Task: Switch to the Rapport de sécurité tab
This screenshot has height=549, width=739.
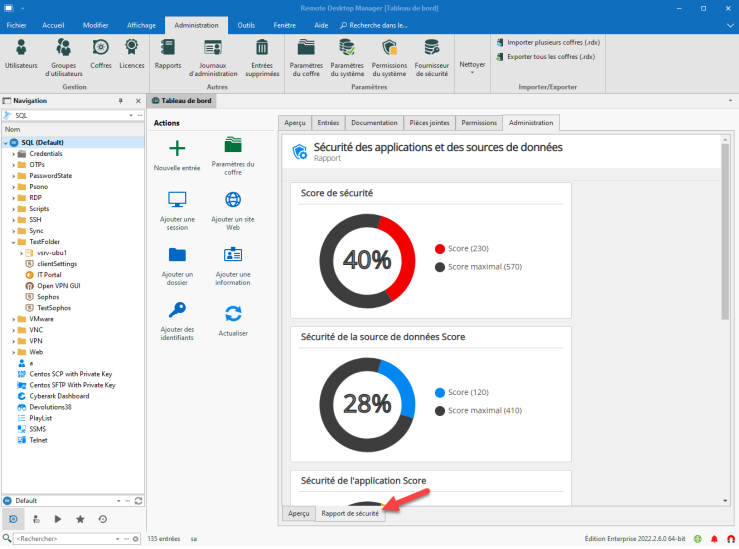Action: click(349, 513)
